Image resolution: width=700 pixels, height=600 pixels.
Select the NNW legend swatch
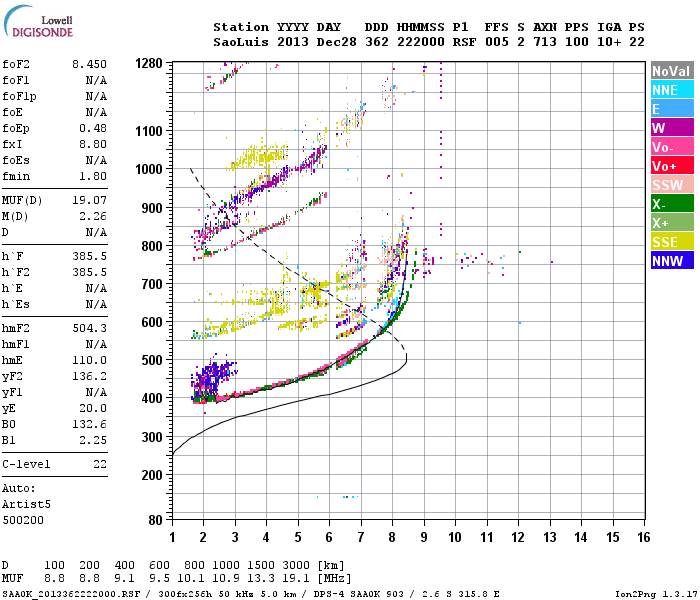[x=672, y=261]
